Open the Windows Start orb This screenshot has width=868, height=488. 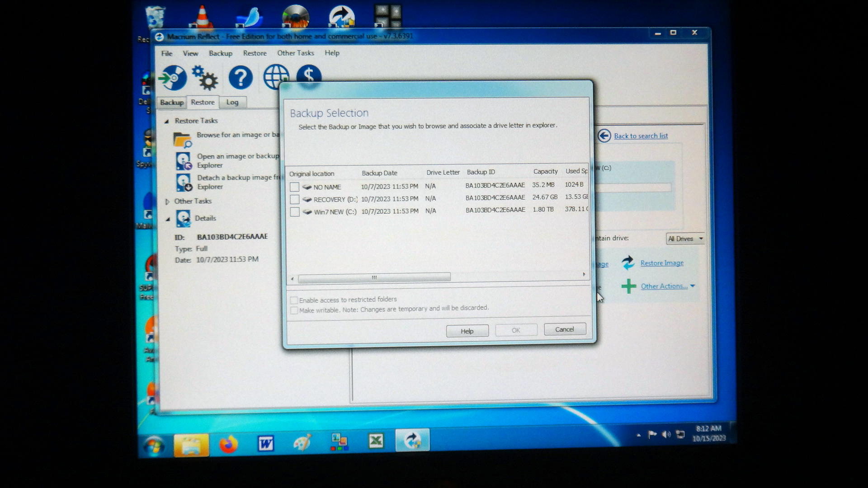(154, 446)
